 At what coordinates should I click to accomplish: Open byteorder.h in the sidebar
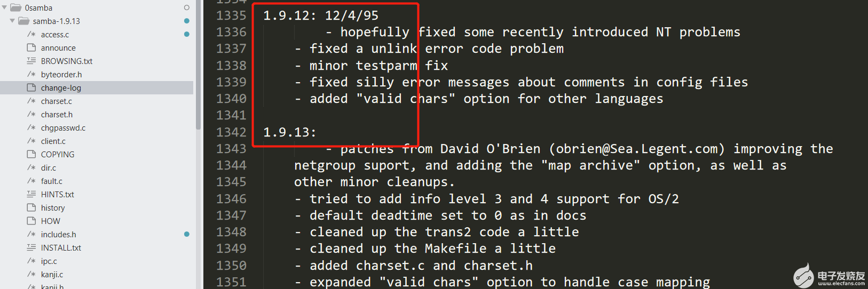61,75
